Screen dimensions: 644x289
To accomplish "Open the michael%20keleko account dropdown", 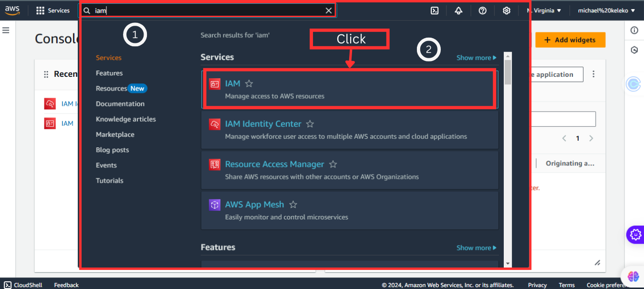I will coord(606,10).
